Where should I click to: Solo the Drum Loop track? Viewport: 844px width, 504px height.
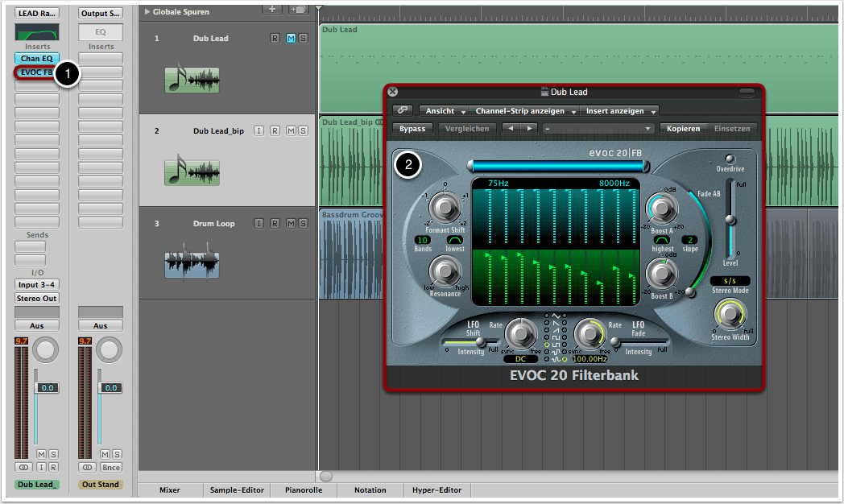(302, 224)
